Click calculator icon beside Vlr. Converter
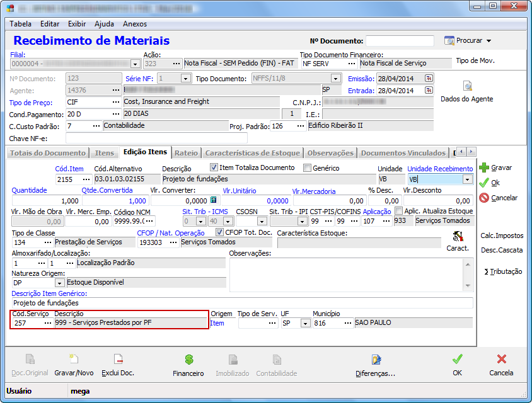Viewport: 532px width, 403px height. (213, 200)
